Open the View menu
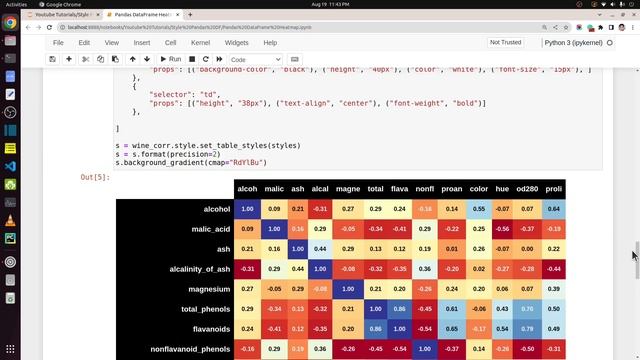Viewport: 640px width, 360px height. (x=111, y=43)
